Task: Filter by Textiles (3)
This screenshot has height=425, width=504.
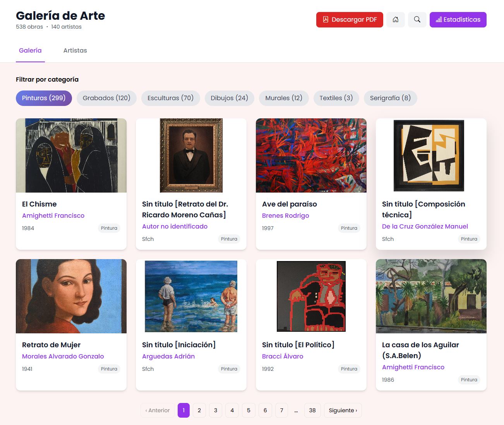Action: [x=336, y=98]
